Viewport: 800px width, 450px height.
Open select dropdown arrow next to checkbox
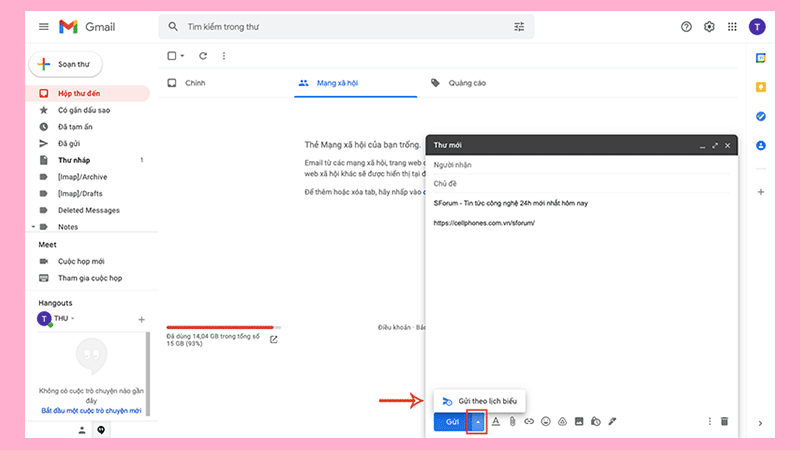182,56
